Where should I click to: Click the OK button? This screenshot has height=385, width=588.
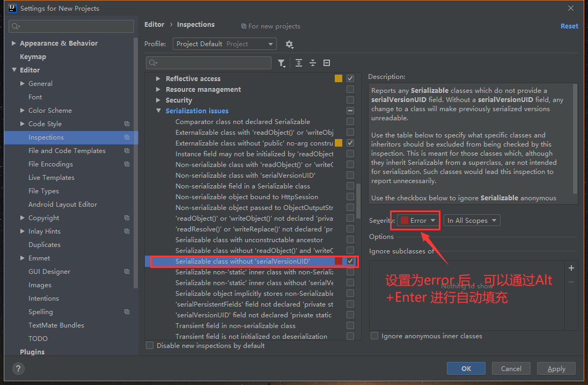pos(466,368)
